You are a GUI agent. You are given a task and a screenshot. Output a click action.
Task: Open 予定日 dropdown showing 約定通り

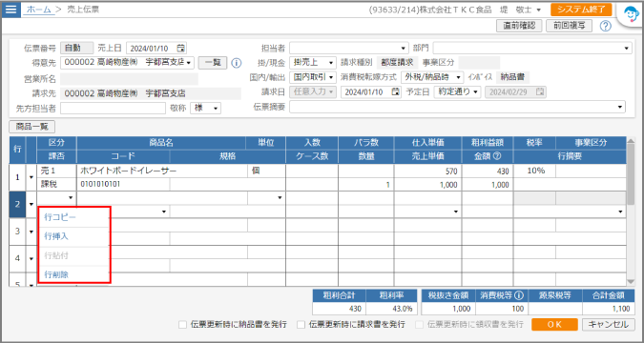tap(457, 91)
